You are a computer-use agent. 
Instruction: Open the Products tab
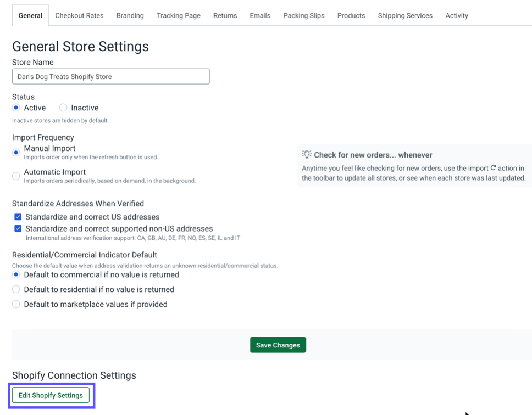pos(351,15)
